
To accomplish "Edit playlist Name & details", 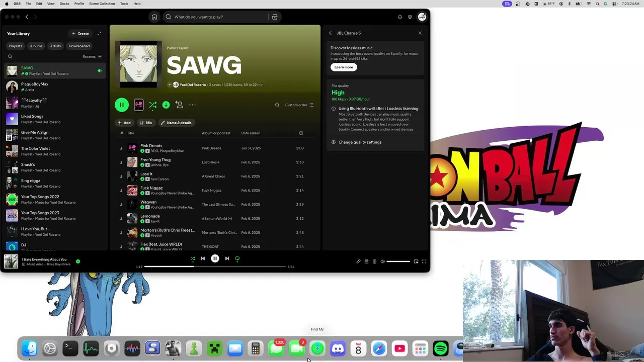I will point(176,123).
